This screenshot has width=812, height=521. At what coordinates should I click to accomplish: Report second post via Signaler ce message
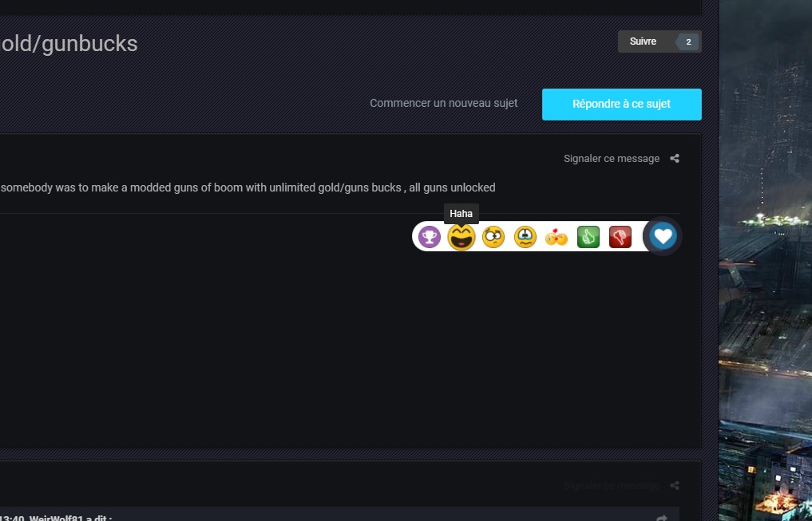pos(611,486)
